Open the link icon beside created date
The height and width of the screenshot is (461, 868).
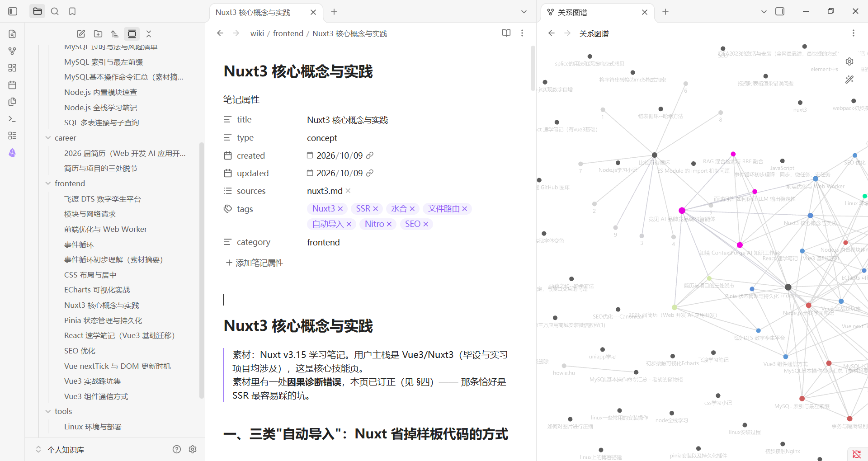[x=370, y=155]
